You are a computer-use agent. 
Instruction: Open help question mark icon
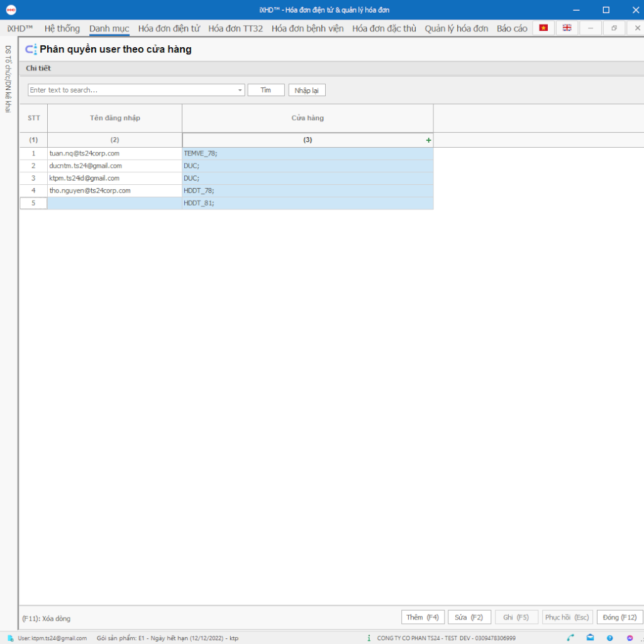click(x=609, y=638)
